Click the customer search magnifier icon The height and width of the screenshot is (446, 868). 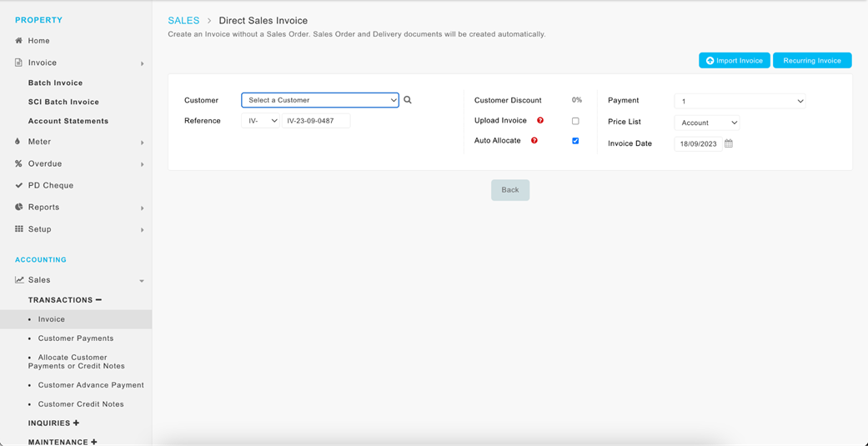click(408, 100)
